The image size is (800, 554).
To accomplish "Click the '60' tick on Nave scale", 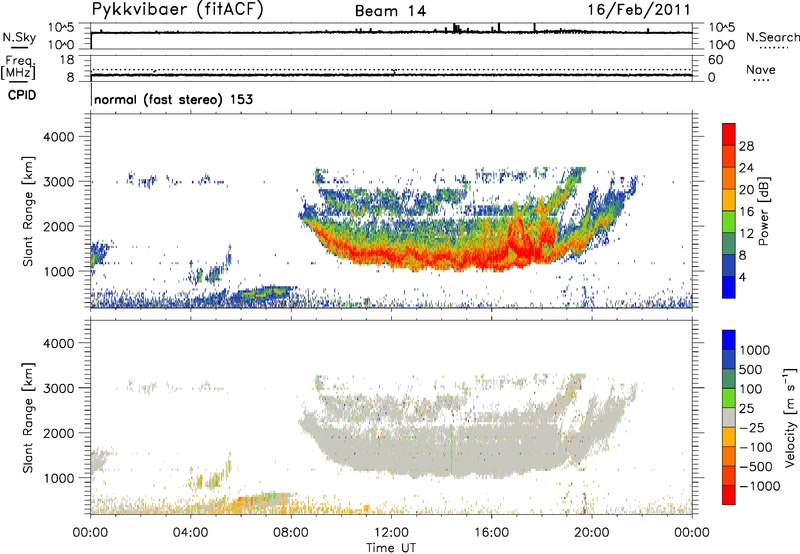I will 715,60.
